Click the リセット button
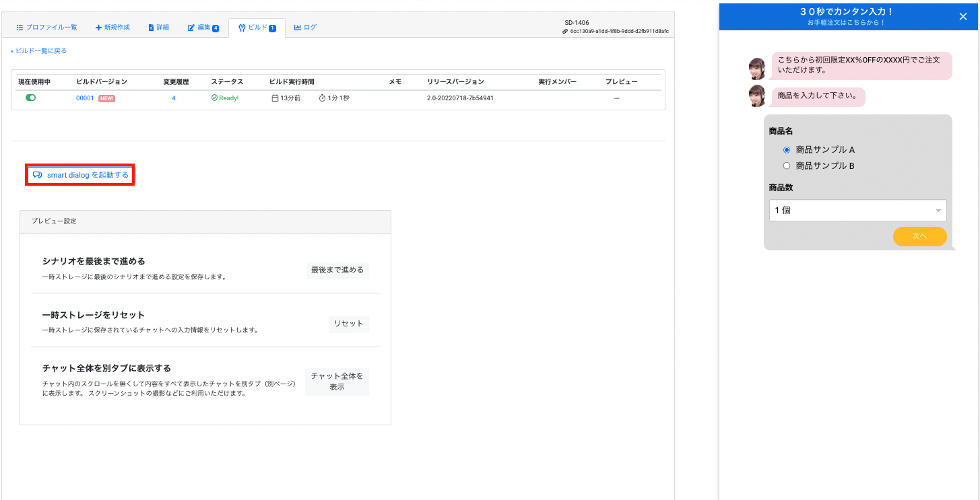The image size is (980, 500). (348, 324)
